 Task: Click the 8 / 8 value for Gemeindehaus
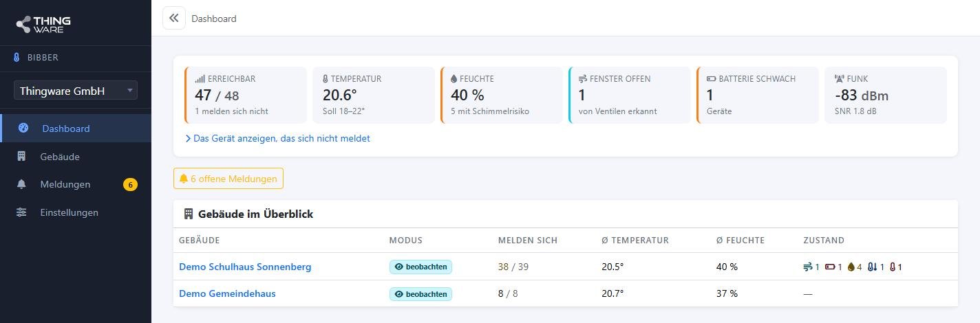[508, 293]
